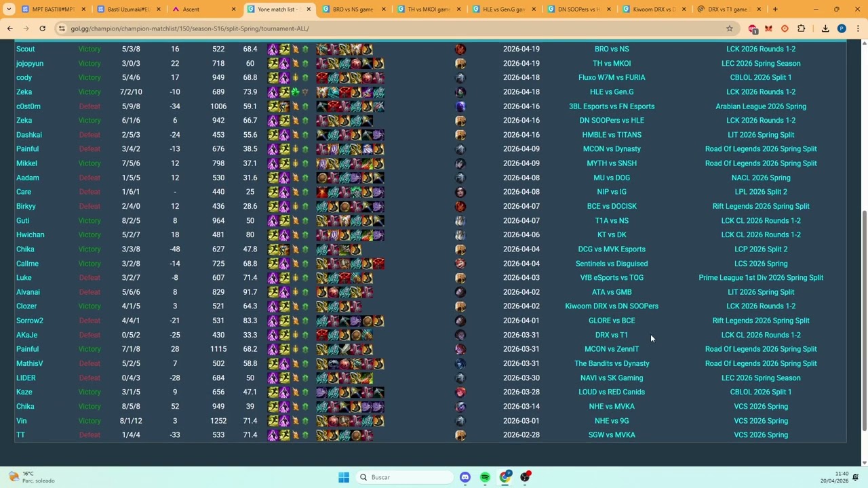The width and height of the screenshot is (868, 488).
Task: Open the Chrome extensions puzzle icon
Action: click(x=802, y=28)
